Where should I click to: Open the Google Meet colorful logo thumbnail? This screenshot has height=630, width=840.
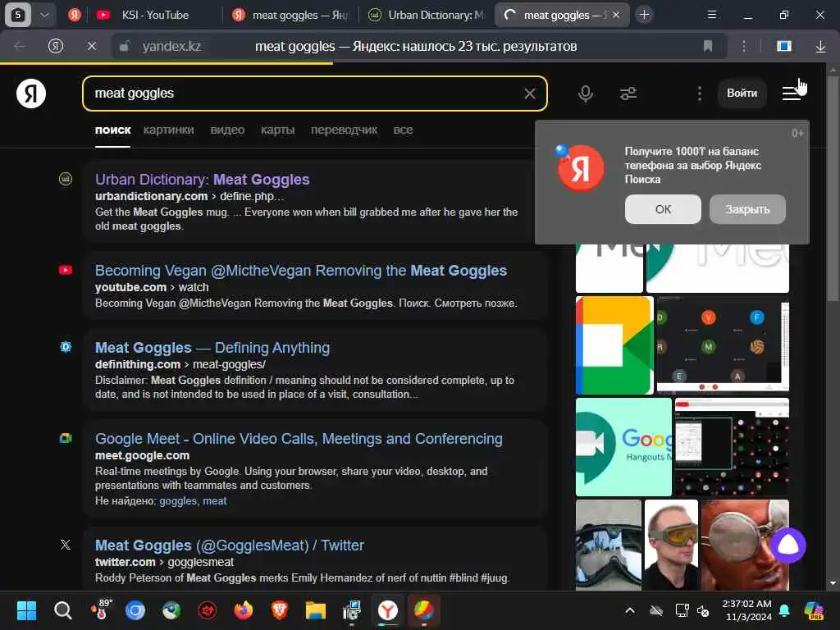click(x=614, y=345)
